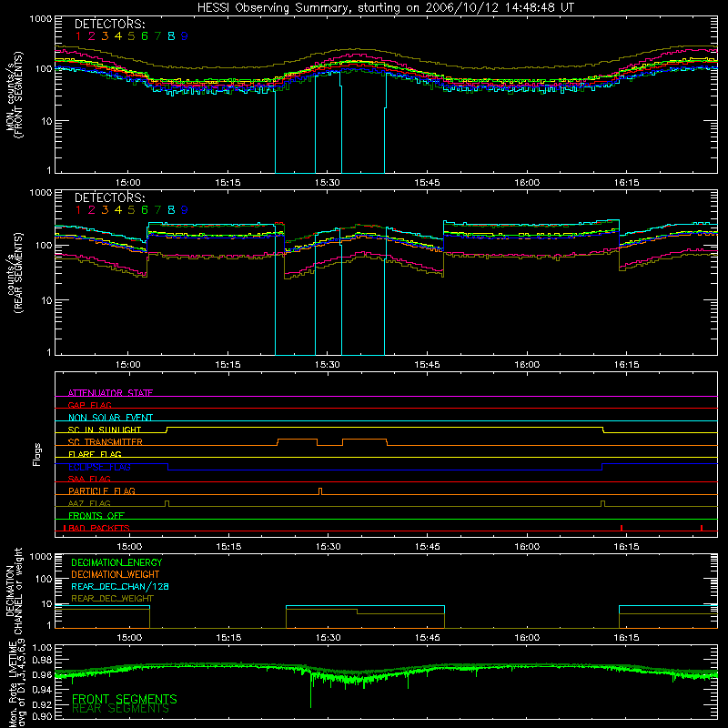Click the NON SOLAR EVENT flag label

pos(110,418)
